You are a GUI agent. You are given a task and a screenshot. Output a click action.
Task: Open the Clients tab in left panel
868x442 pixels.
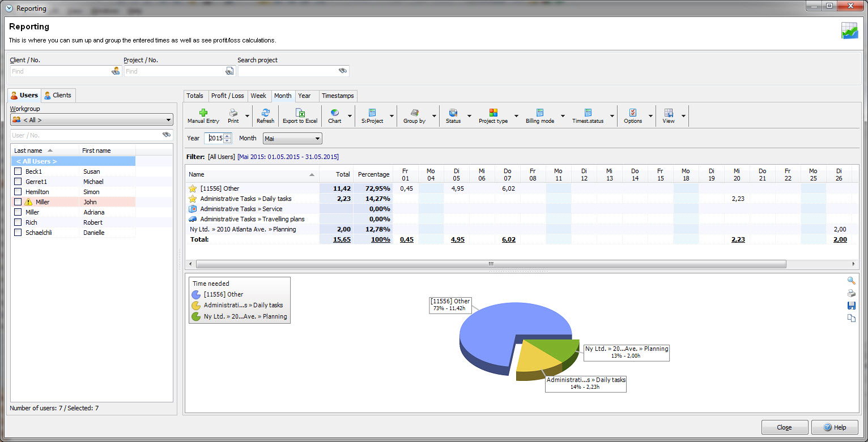pyautogui.click(x=58, y=95)
